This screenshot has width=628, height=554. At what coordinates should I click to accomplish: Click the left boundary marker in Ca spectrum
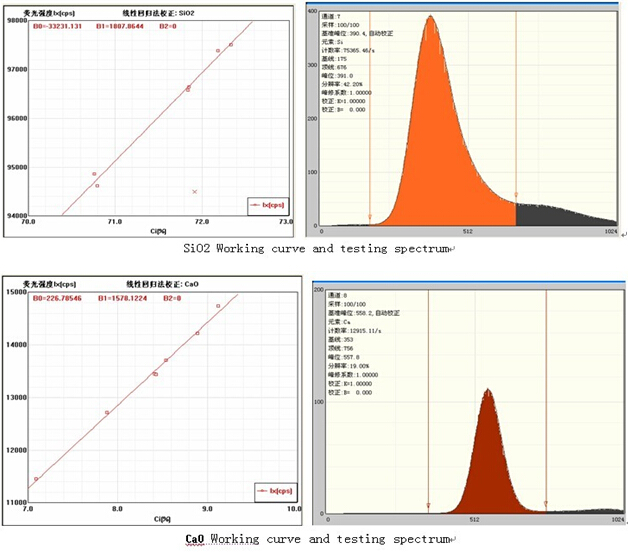coord(428,505)
